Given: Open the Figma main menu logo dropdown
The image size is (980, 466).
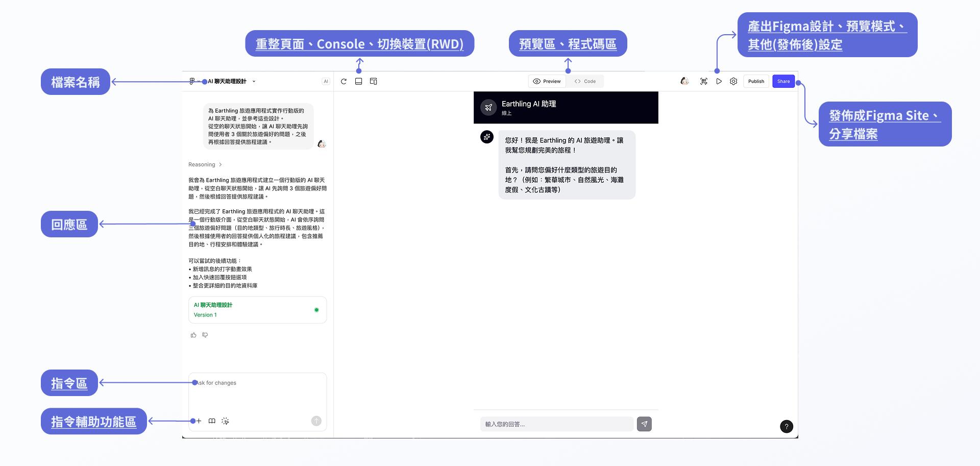Looking at the screenshot, I should click(x=193, y=82).
